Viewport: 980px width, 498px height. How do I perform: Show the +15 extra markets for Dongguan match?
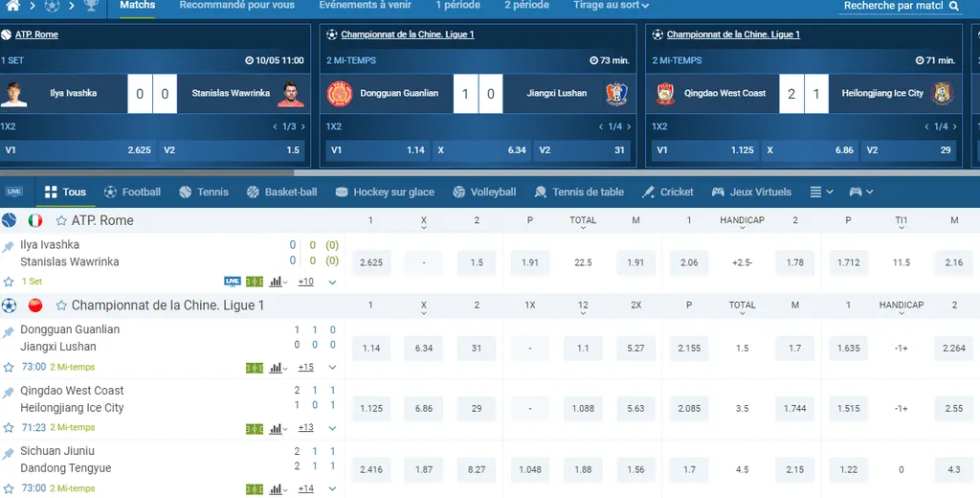[x=306, y=368]
